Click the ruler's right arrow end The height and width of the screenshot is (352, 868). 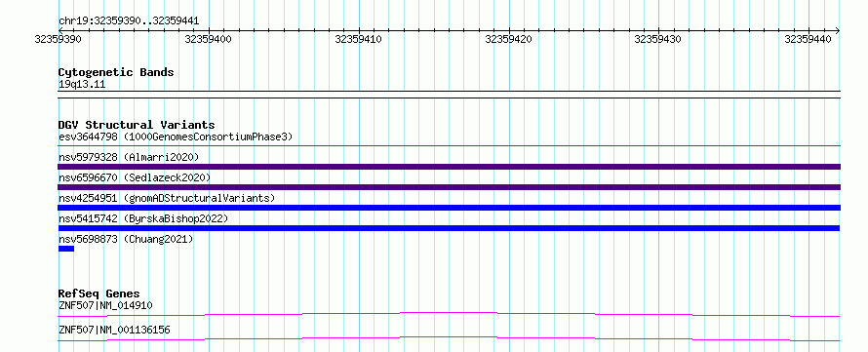[837, 30]
